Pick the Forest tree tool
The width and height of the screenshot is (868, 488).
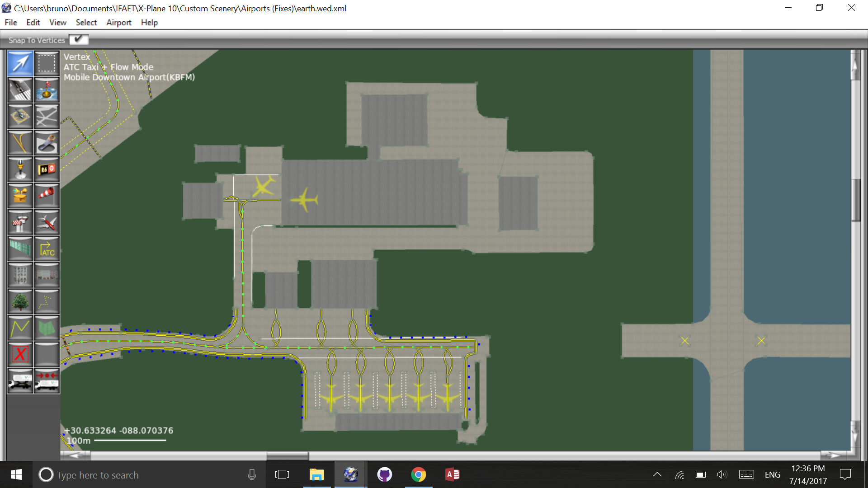point(20,301)
